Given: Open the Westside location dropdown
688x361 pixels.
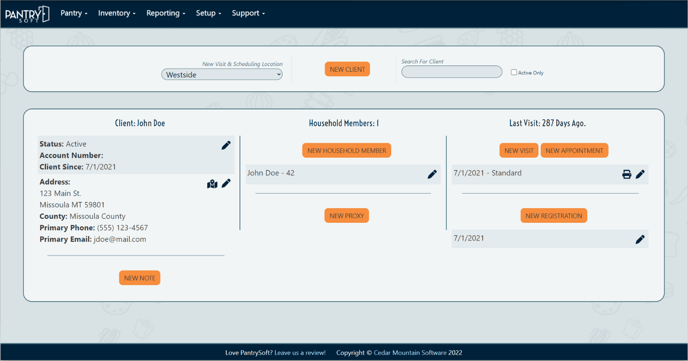Looking at the screenshot, I should coord(222,75).
